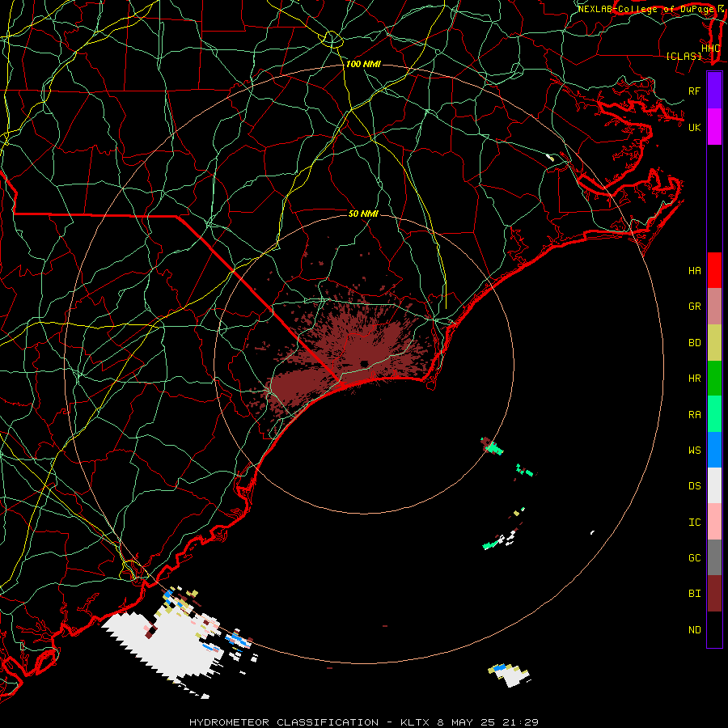Image resolution: width=728 pixels, height=728 pixels.
Task: Click the GR legend label
Action: (x=694, y=307)
